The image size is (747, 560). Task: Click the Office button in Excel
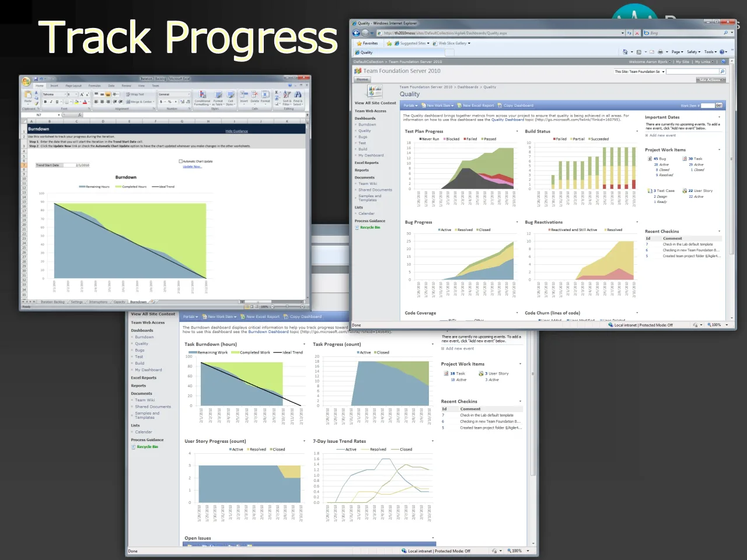[26, 81]
